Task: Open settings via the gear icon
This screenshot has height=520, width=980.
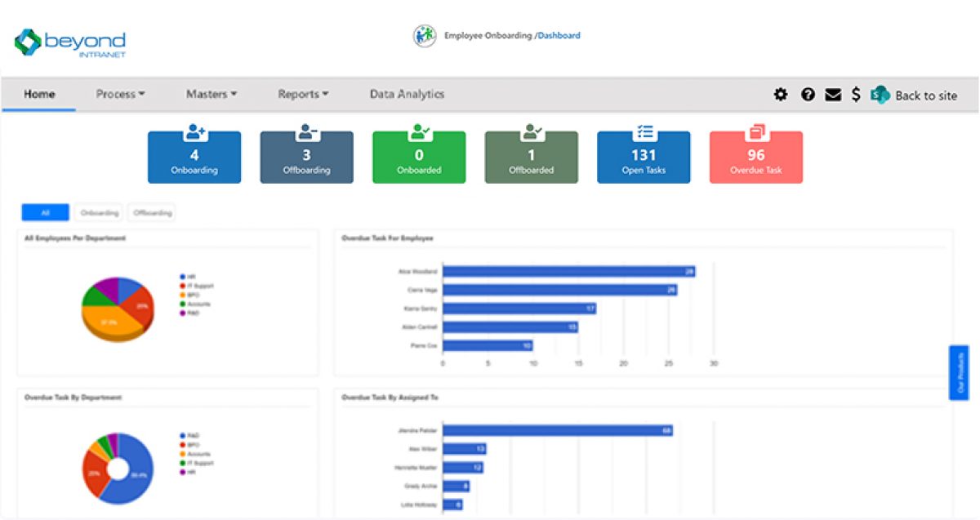Action: (x=781, y=95)
